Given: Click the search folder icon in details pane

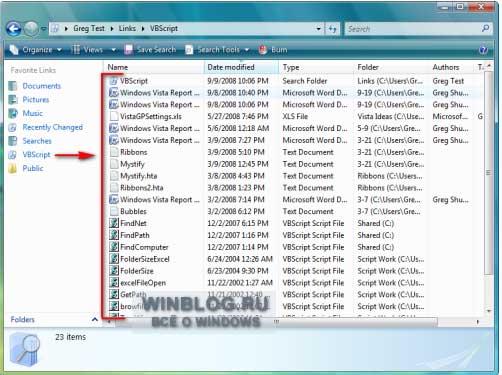Looking at the screenshot, I should [25, 350].
